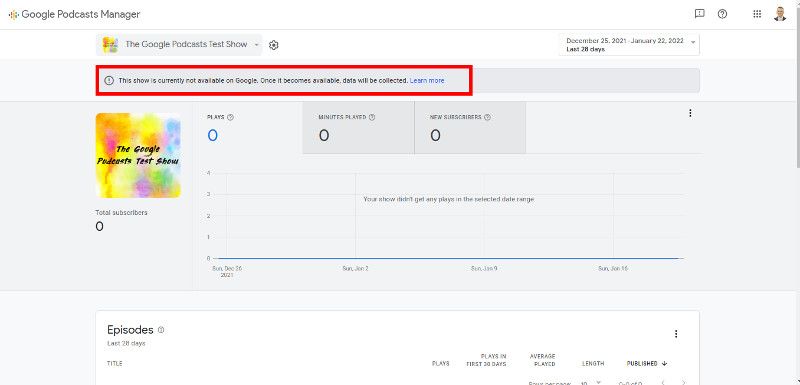
Task: Click the sort arrow next to PUBLISHED
Action: [x=664, y=364]
